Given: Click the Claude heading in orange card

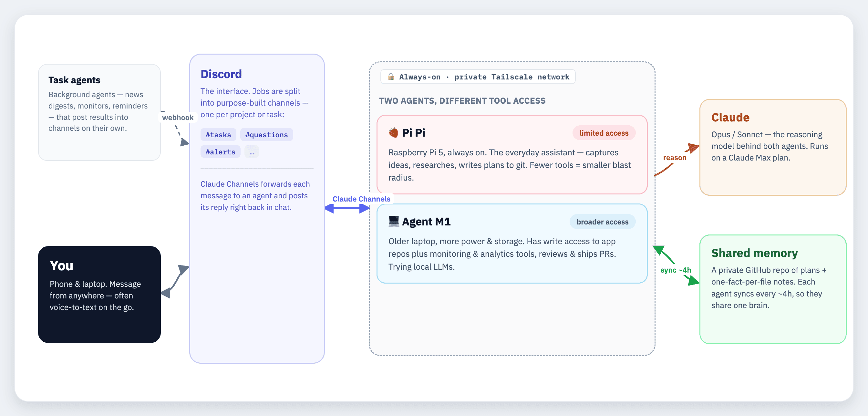Looking at the screenshot, I should [730, 118].
